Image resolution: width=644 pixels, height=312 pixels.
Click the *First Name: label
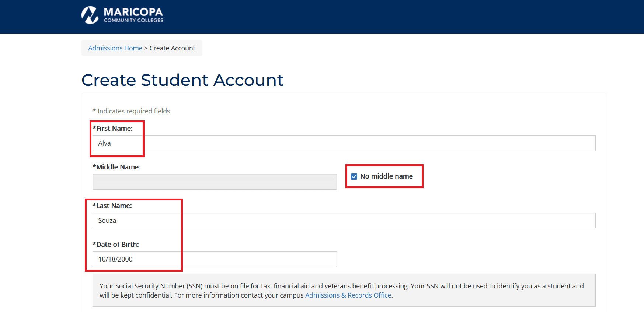tap(113, 129)
